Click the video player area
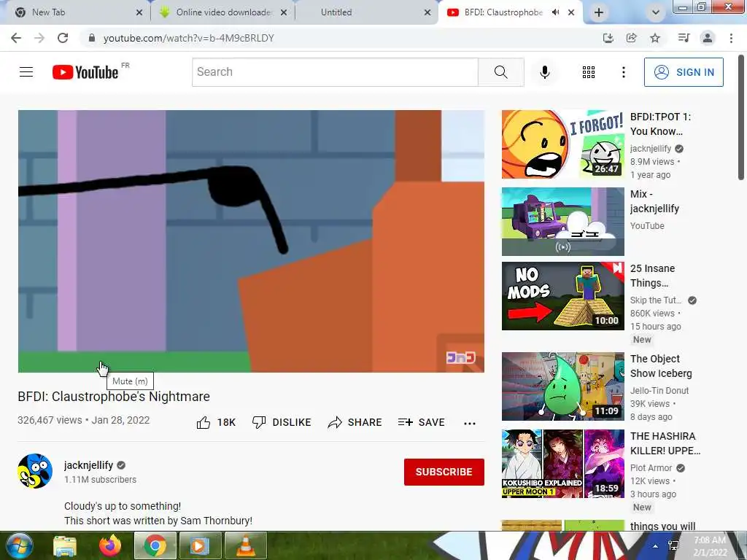The width and height of the screenshot is (747, 560). click(x=251, y=241)
